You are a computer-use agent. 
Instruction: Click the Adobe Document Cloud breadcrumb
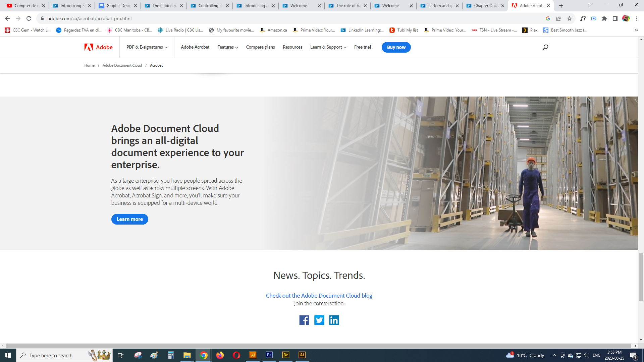(122, 65)
